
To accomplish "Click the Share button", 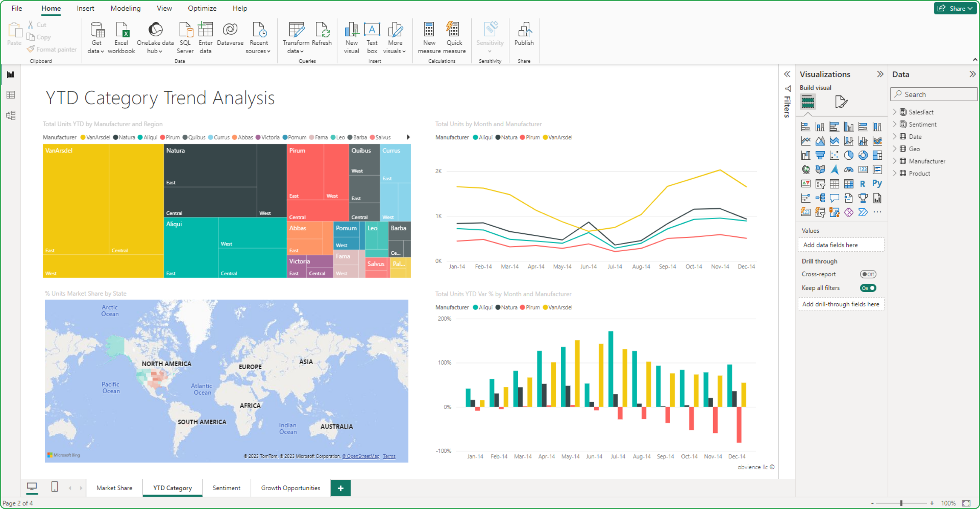I will [955, 8].
